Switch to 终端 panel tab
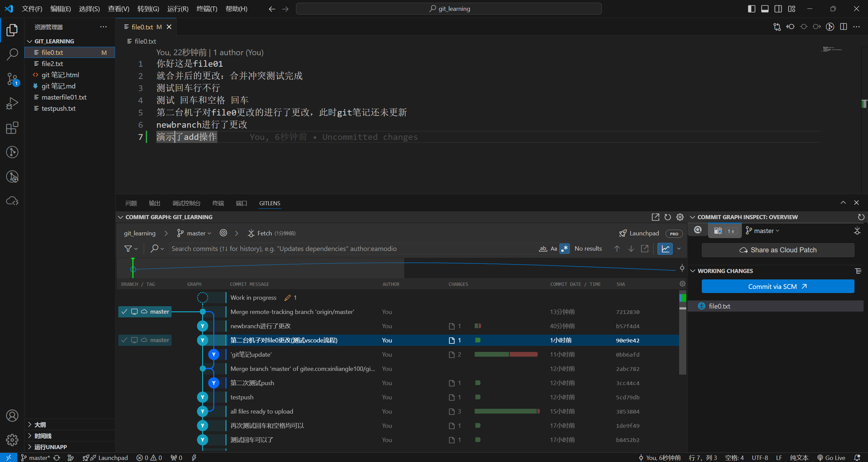Screen dimensions: 868x462 [x=218, y=203]
